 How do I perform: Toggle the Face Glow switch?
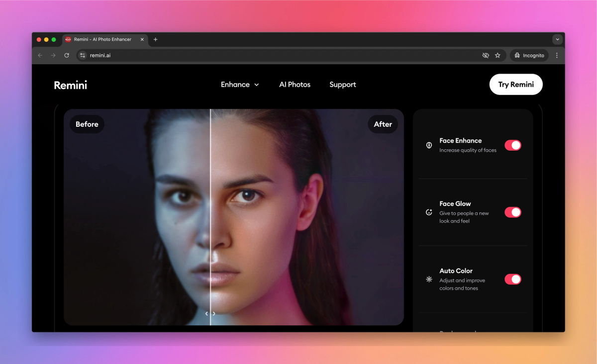point(513,212)
